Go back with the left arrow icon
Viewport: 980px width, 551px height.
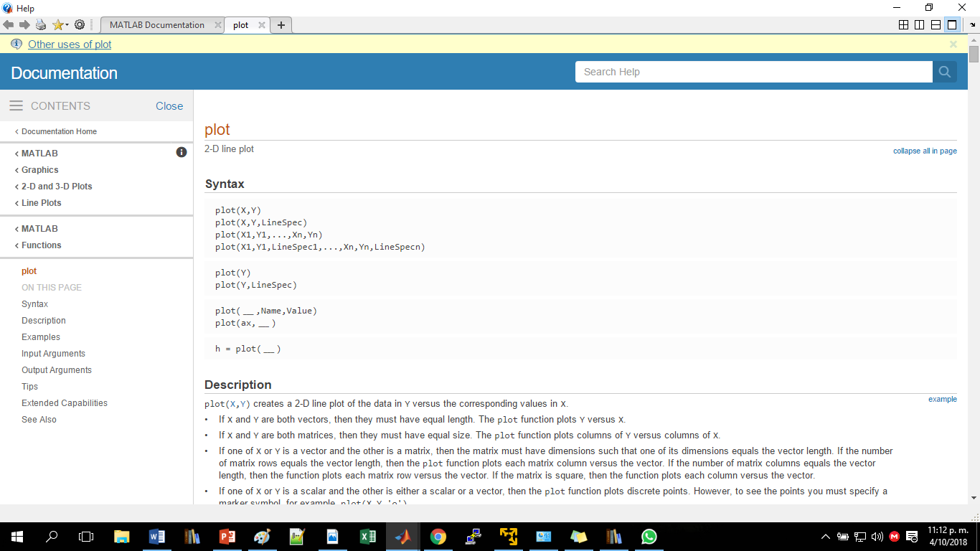pos(9,24)
